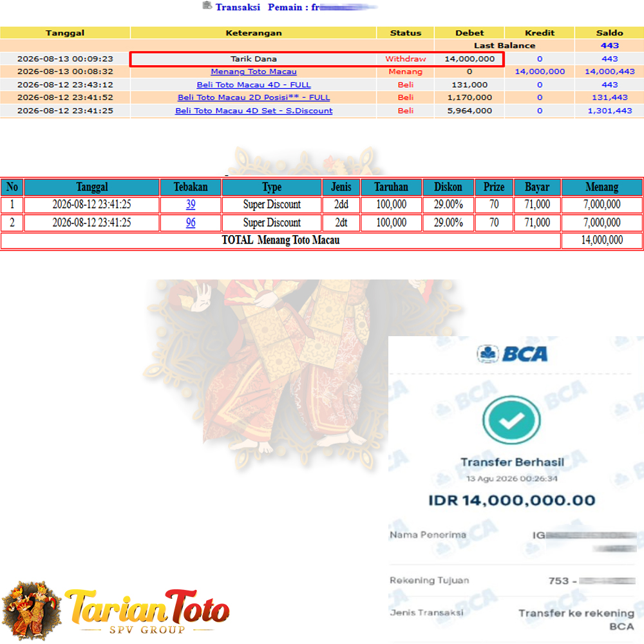Click the Transfer Berhasil heading

click(512, 462)
